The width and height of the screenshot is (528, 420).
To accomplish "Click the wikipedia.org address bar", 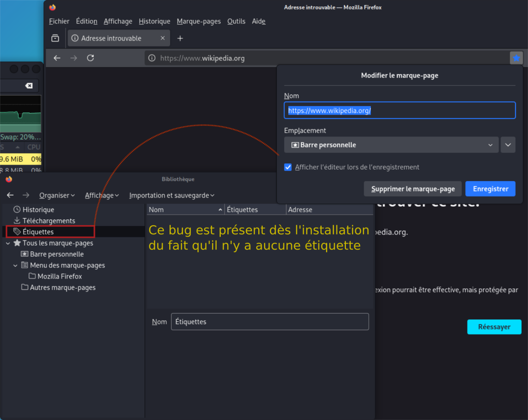I will click(327, 58).
